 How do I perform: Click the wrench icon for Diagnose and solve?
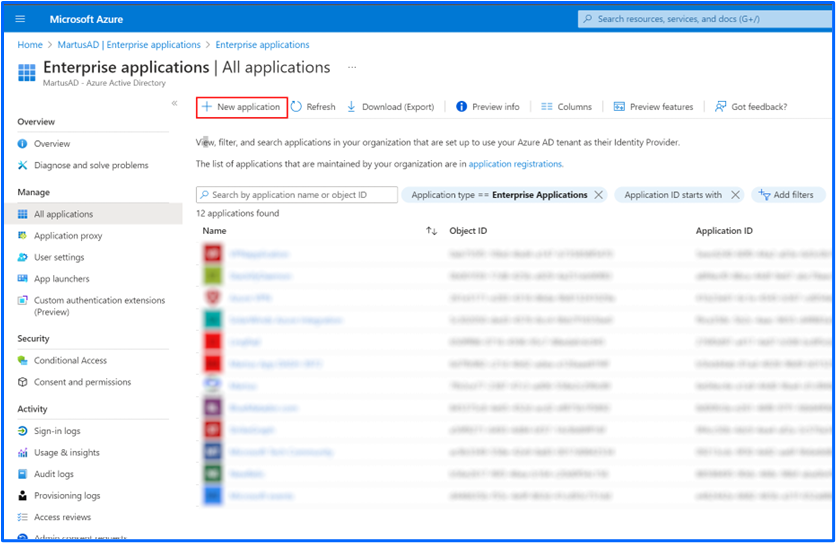point(22,165)
